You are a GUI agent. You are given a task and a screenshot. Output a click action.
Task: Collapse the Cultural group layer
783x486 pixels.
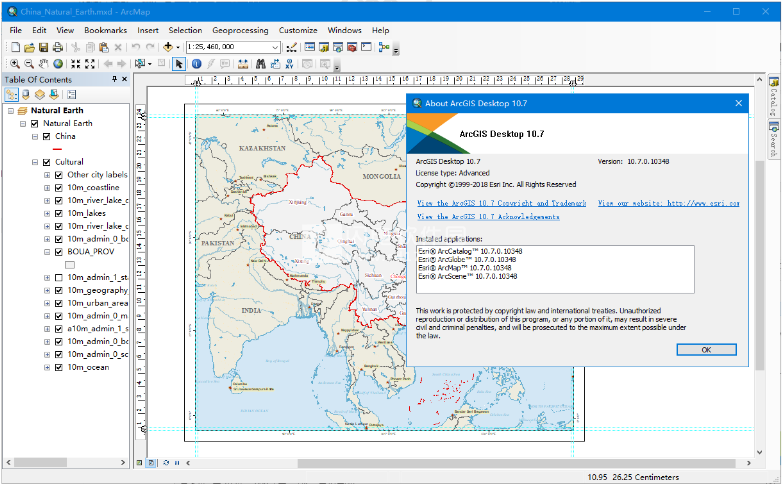pos(34,162)
